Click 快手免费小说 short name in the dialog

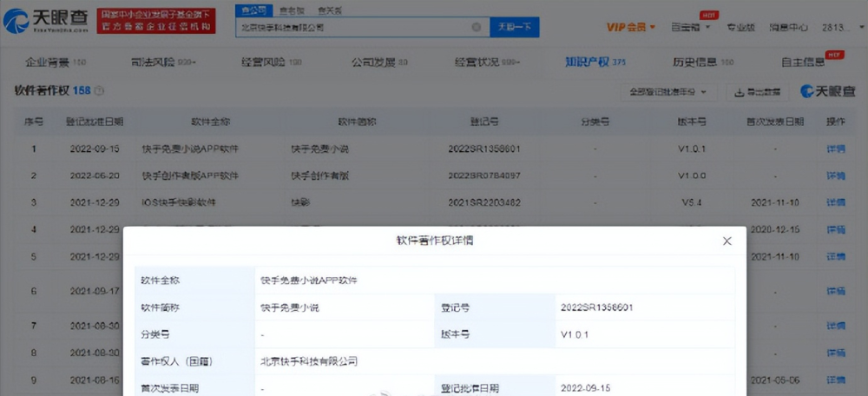point(290,308)
